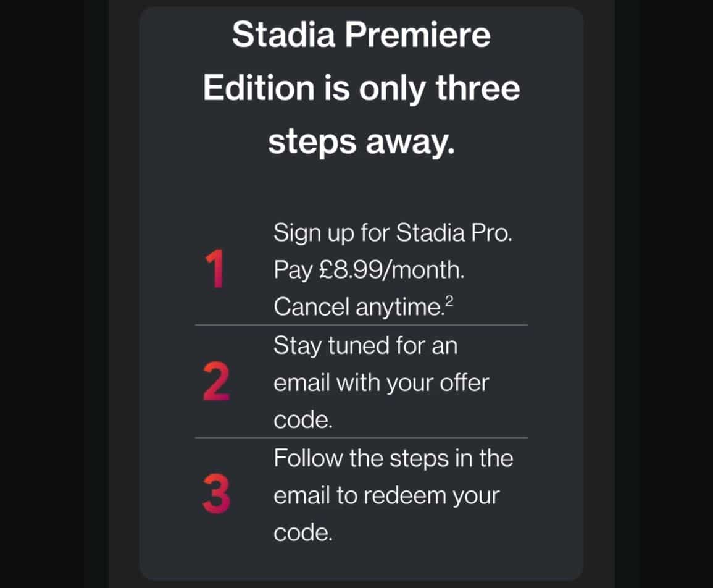Click the "Sign up for Stadia Pro." text
This screenshot has height=588, width=713.
(x=393, y=234)
